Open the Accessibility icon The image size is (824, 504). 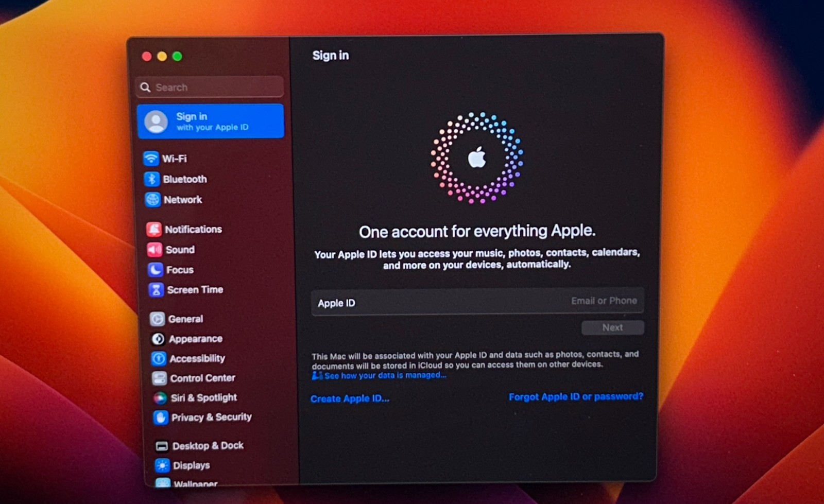coord(159,358)
